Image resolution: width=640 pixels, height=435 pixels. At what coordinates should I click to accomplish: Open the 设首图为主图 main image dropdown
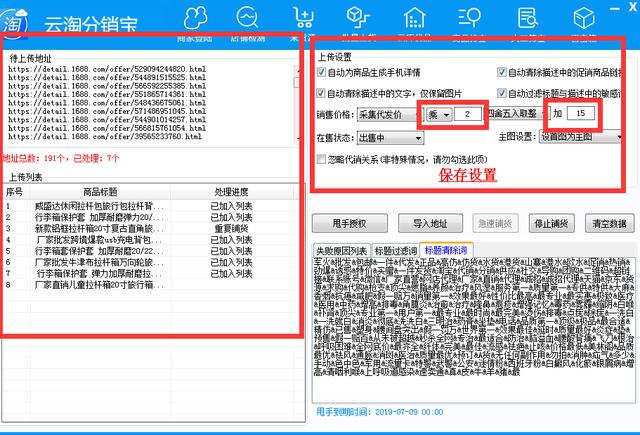[x=581, y=137]
